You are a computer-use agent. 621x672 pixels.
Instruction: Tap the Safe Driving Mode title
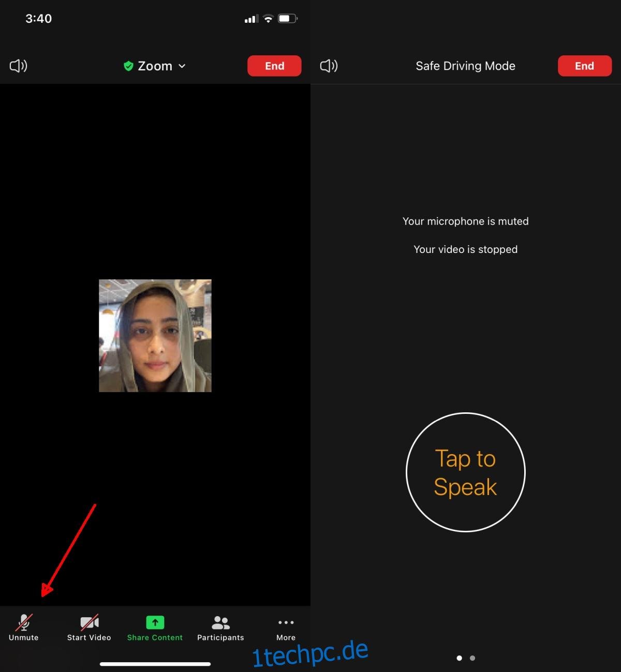[466, 66]
